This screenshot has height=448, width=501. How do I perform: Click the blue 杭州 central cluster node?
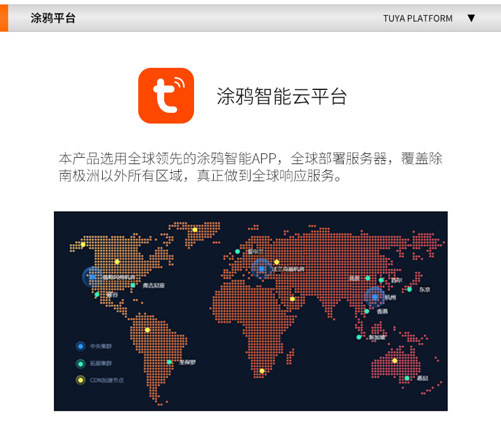pyautogui.click(x=375, y=297)
